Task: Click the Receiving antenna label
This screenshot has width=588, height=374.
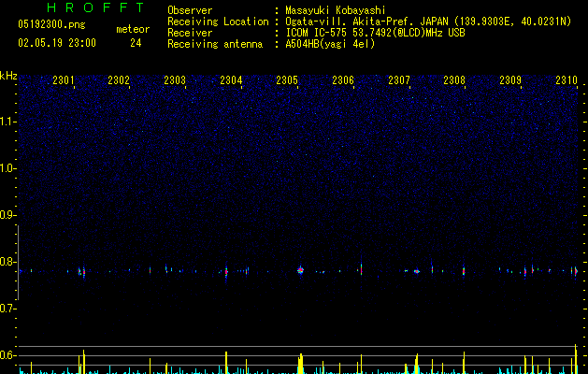Action: (x=215, y=44)
